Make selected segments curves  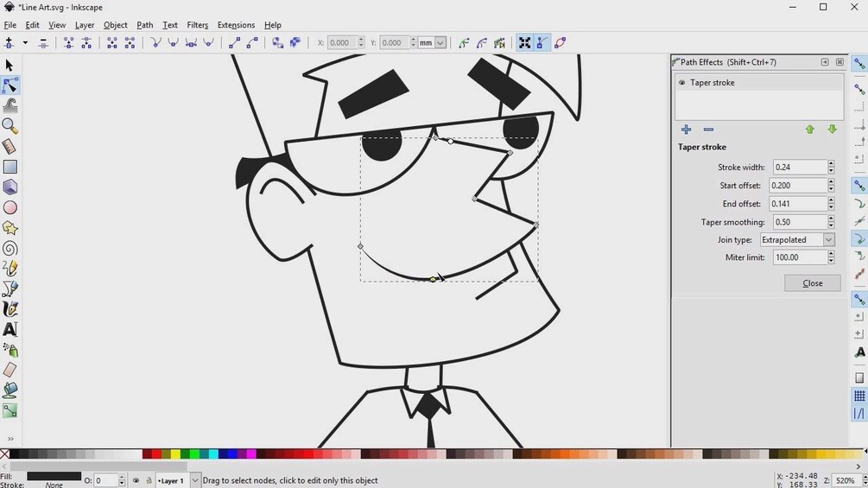(252, 42)
